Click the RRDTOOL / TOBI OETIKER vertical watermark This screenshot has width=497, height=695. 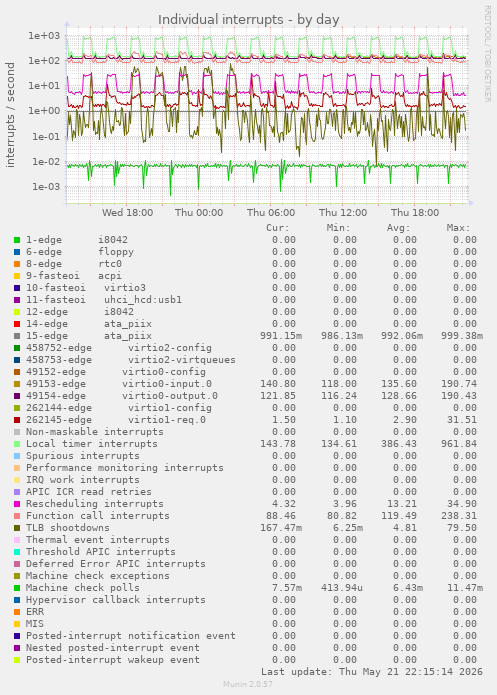click(x=487, y=53)
